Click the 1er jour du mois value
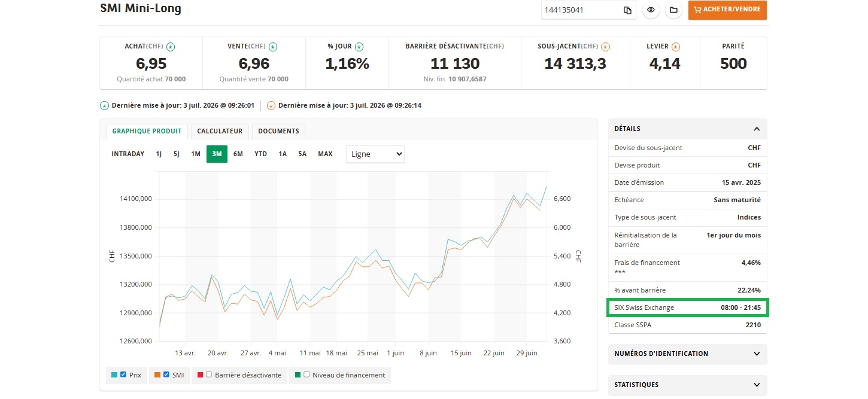The width and height of the screenshot is (868, 399). tap(734, 235)
